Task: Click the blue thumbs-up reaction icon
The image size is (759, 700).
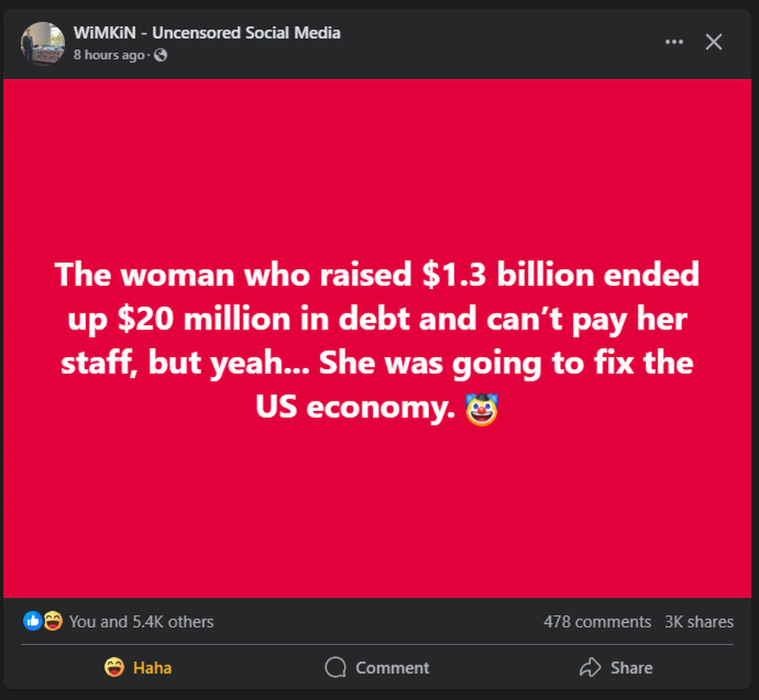Action: (33, 621)
